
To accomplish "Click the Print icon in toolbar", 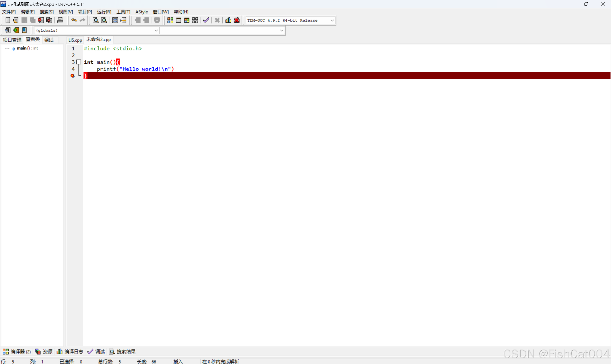I will 60,20.
